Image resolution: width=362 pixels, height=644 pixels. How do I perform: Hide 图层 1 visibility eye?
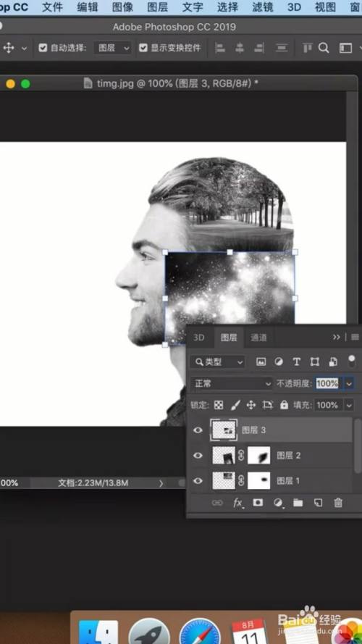198,480
